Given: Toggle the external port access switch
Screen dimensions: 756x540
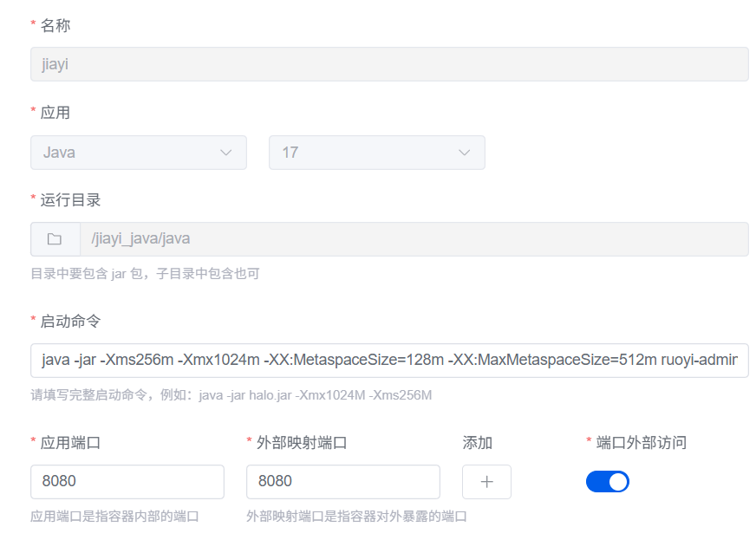Looking at the screenshot, I should click(607, 482).
